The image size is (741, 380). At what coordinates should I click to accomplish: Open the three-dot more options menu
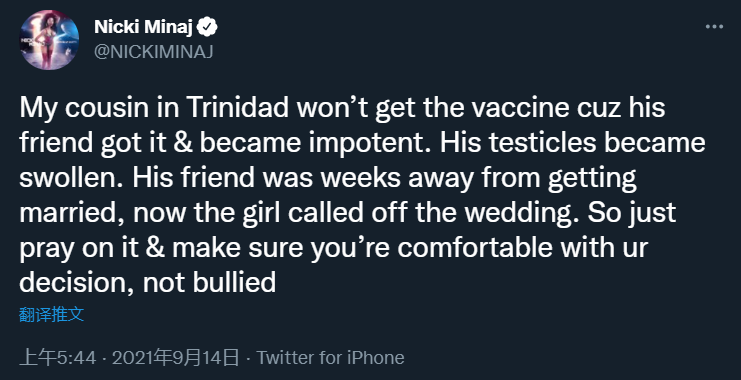(714, 27)
